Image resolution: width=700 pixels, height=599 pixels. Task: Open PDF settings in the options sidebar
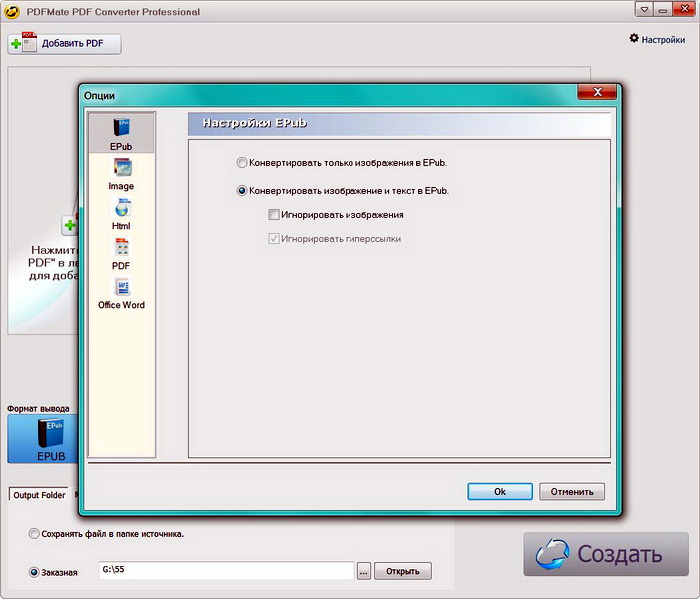(x=121, y=254)
